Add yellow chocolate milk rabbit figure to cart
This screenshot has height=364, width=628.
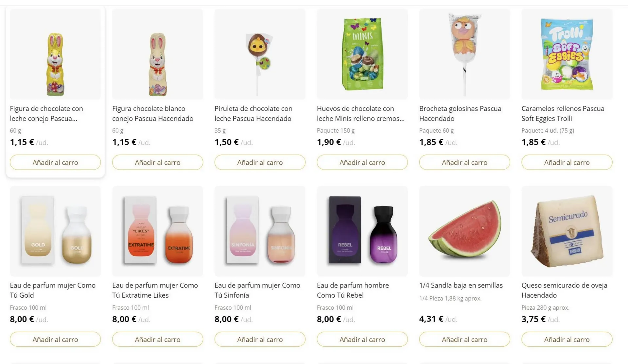click(x=55, y=162)
